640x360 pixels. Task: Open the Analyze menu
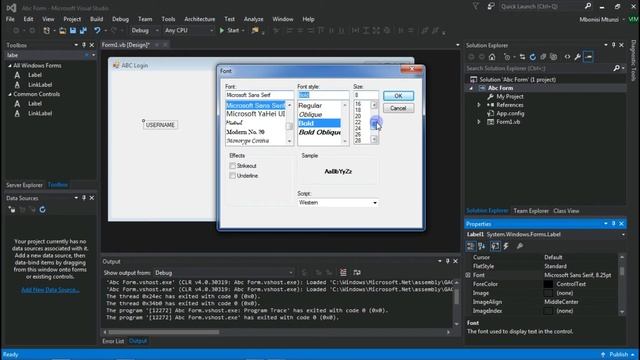tap(253, 19)
